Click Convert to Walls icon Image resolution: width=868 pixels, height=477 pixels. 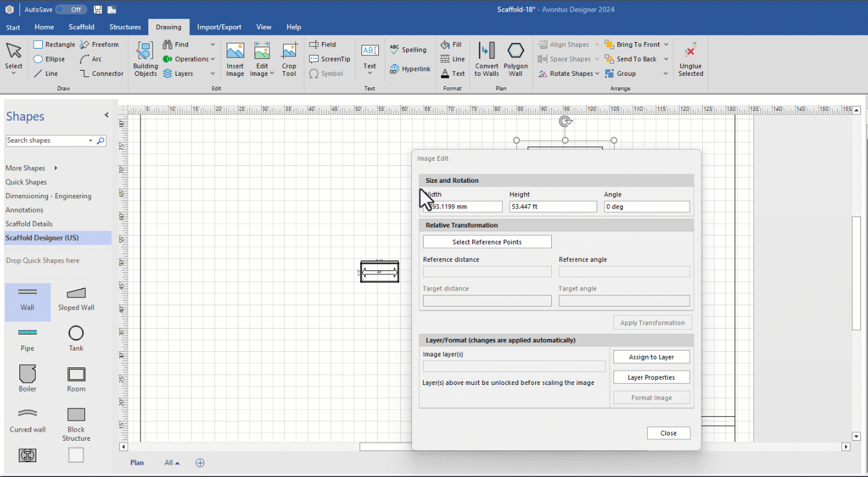[x=486, y=52]
